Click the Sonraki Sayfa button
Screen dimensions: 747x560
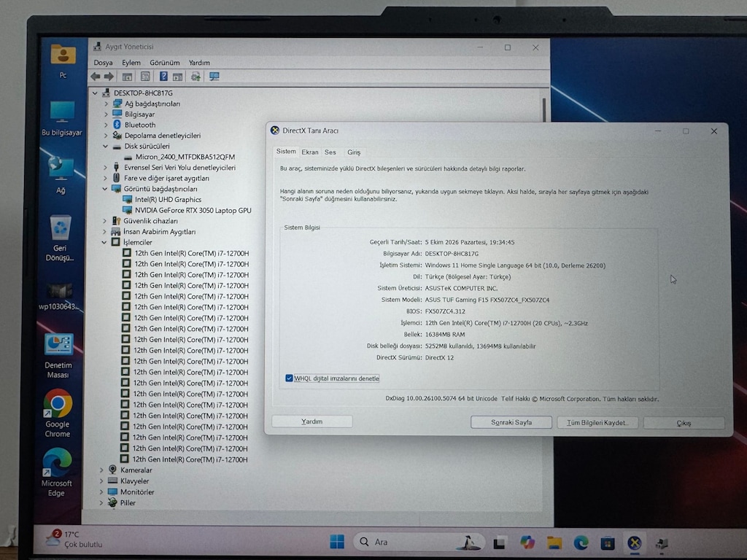coord(511,422)
